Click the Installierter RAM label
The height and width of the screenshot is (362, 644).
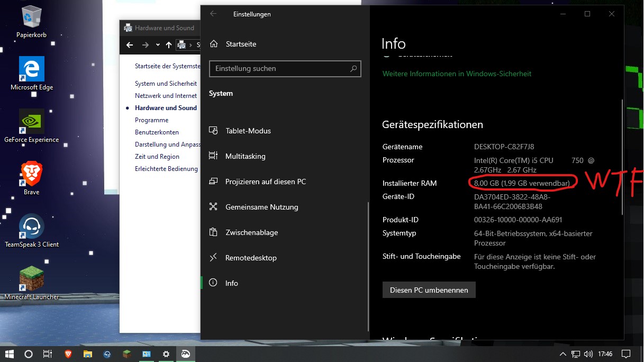410,183
